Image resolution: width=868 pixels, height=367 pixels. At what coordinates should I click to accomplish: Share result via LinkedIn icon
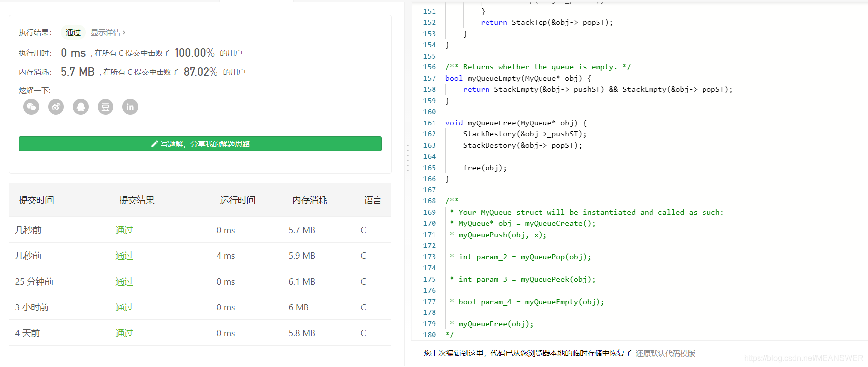click(130, 107)
